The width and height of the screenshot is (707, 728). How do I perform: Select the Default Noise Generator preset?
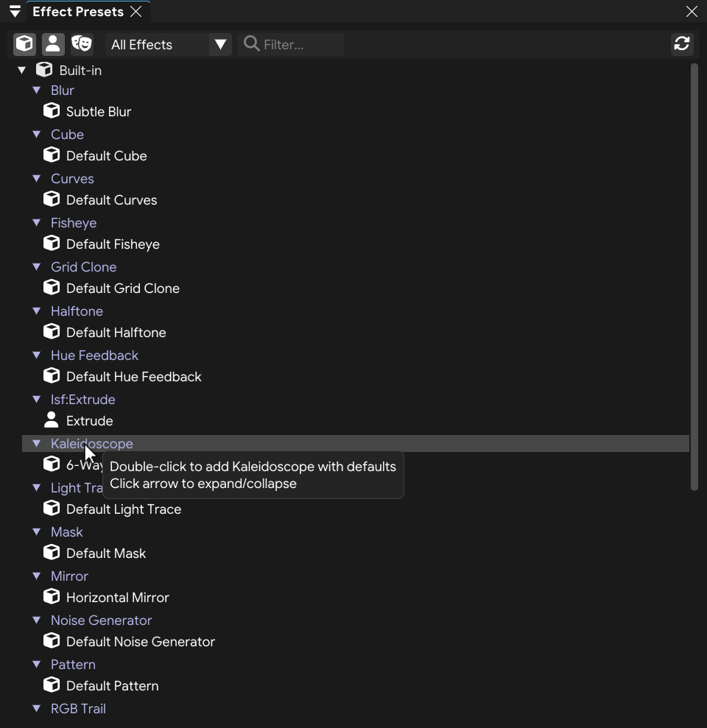140,642
